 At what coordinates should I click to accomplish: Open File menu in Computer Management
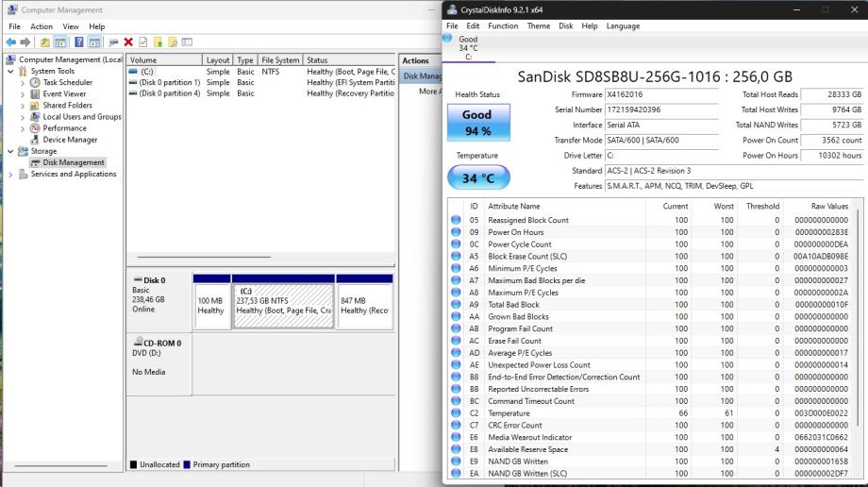coord(14,26)
